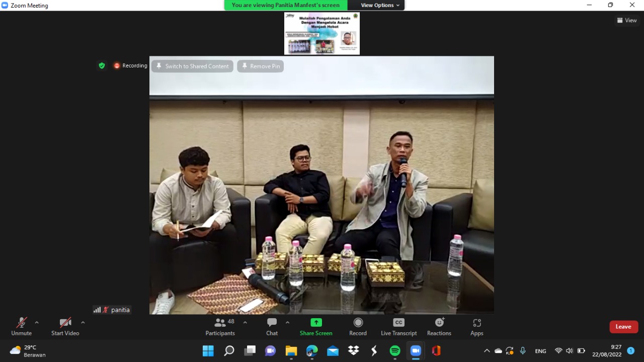This screenshot has height=362, width=644.
Task: Expand participants options arrow
Action: (x=245, y=323)
